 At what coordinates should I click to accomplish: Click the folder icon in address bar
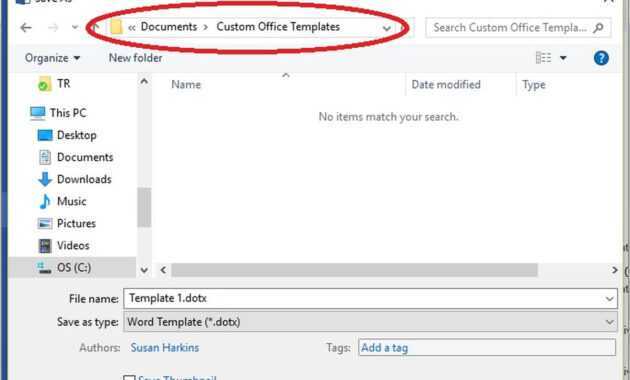point(116,27)
